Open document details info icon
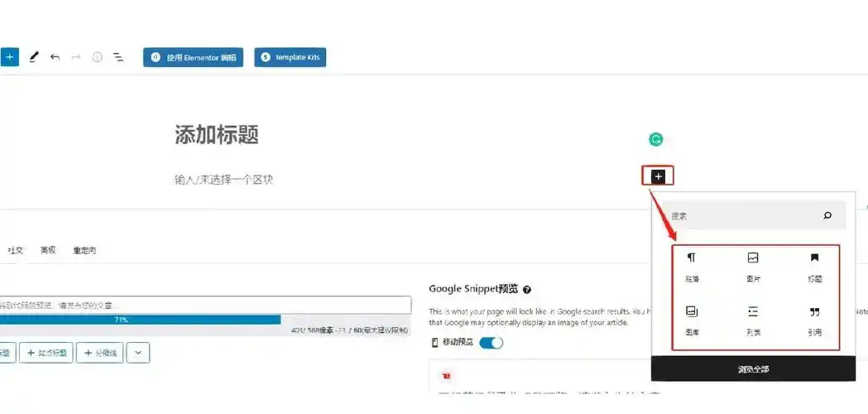 98,57
